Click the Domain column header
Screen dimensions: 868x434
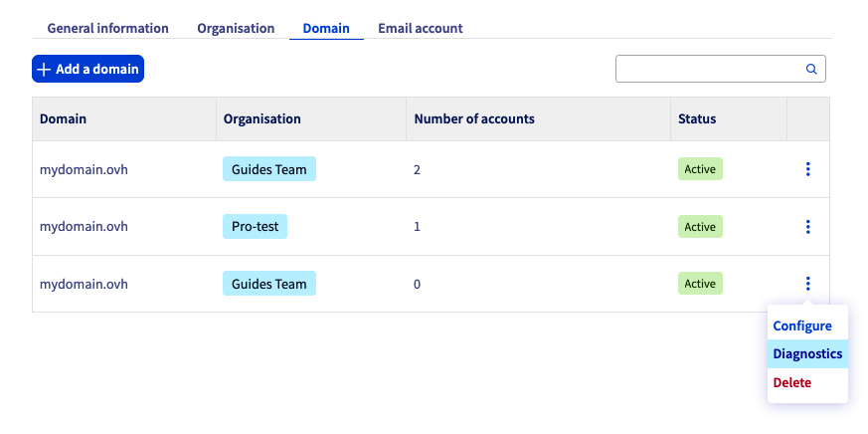63,118
